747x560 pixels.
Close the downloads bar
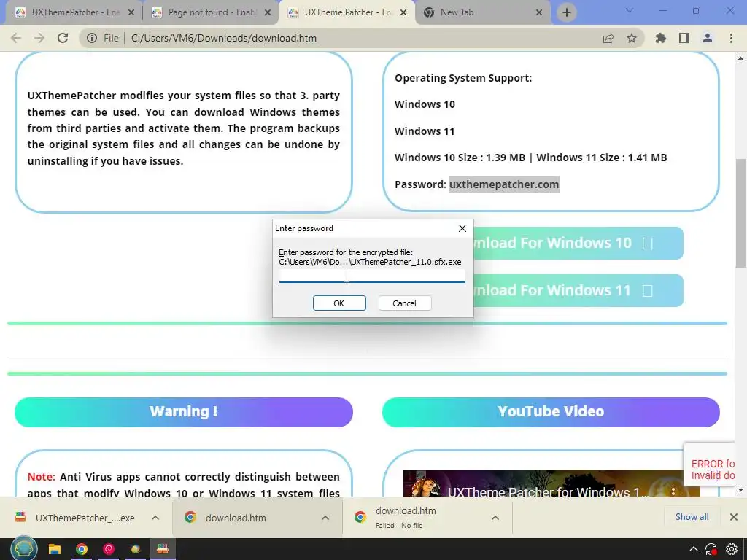tap(734, 517)
